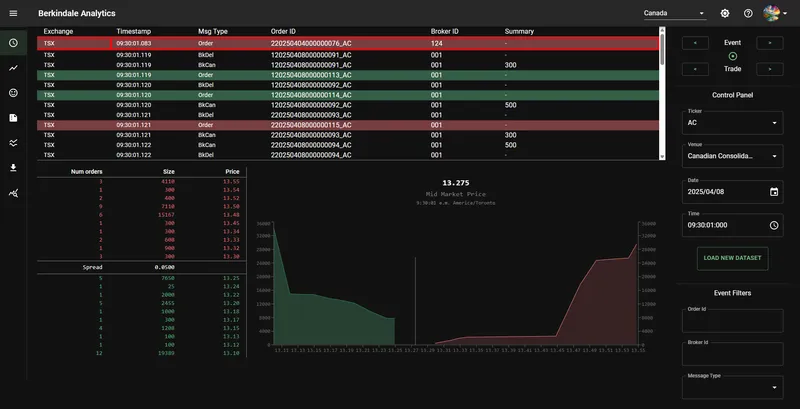Screen dimensions: 800x409
Task: Open the user avatar account menu
Action: tap(775, 14)
